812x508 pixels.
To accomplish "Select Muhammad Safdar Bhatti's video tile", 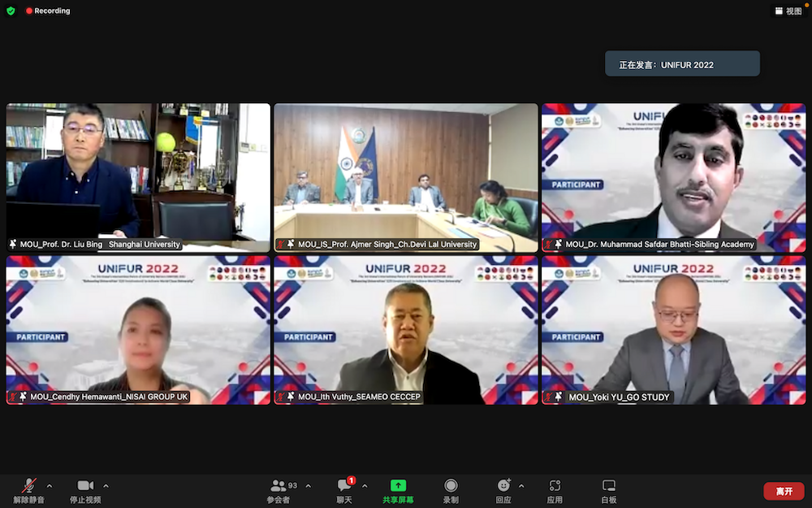I will click(x=674, y=178).
